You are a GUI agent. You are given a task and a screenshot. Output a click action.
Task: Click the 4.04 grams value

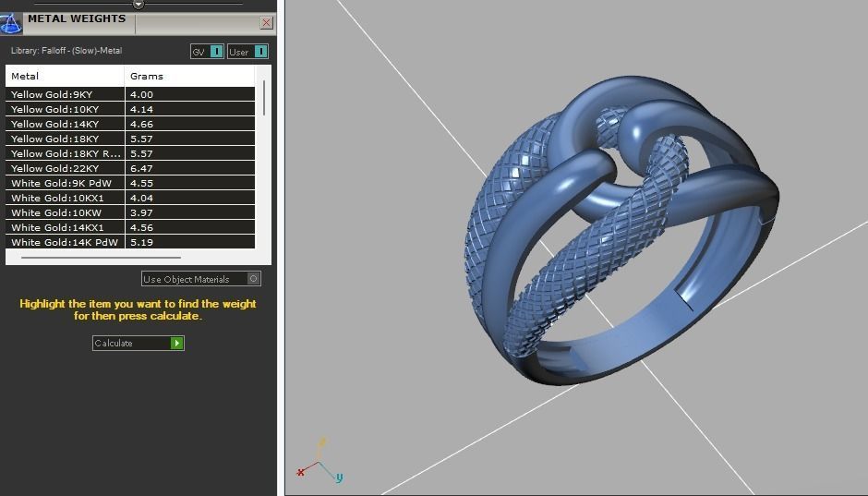(x=141, y=199)
